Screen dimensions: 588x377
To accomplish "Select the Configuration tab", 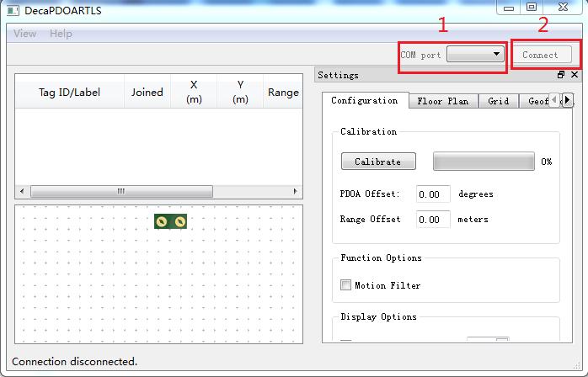I will (364, 101).
